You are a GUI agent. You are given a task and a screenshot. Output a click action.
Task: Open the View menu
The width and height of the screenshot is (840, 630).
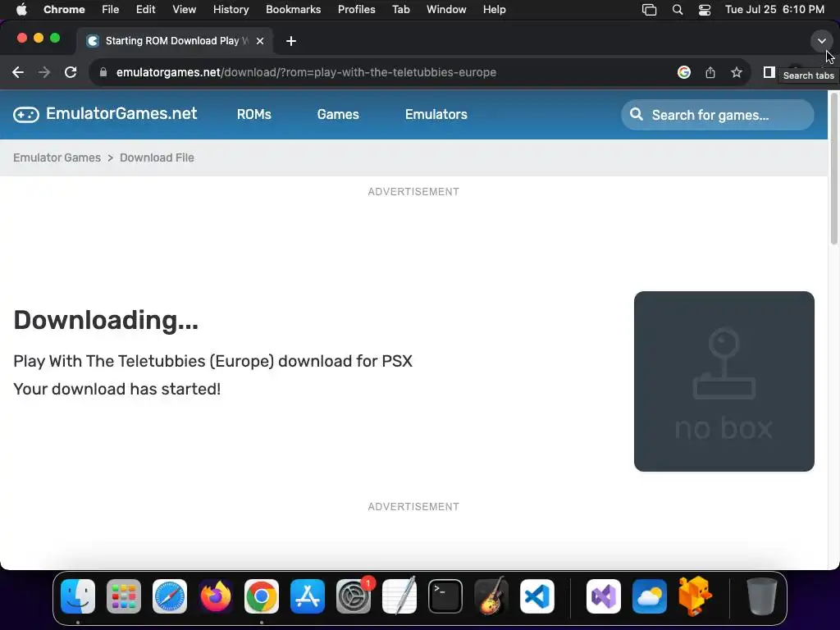(185, 10)
